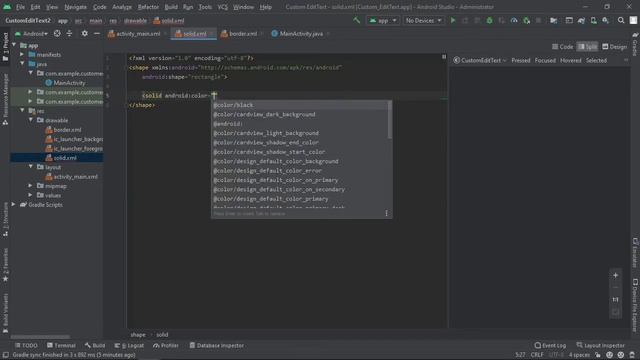Click the autocomplete popup scrollbar
The height and width of the screenshot is (360, 640).
[x=390, y=120]
